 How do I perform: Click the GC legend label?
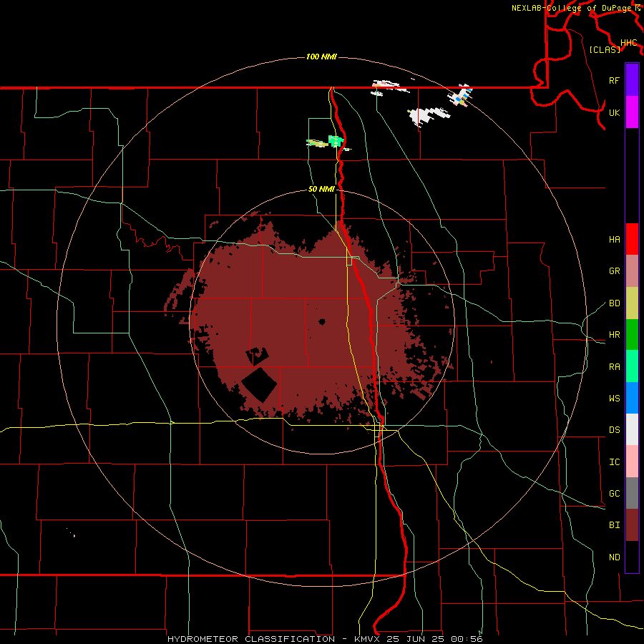point(614,494)
